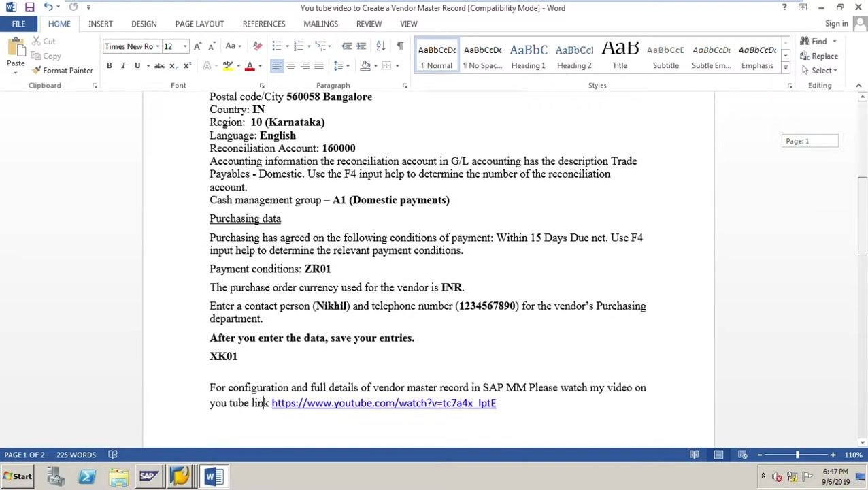
Task: Switch to the MAILINGS tab
Action: pos(320,24)
